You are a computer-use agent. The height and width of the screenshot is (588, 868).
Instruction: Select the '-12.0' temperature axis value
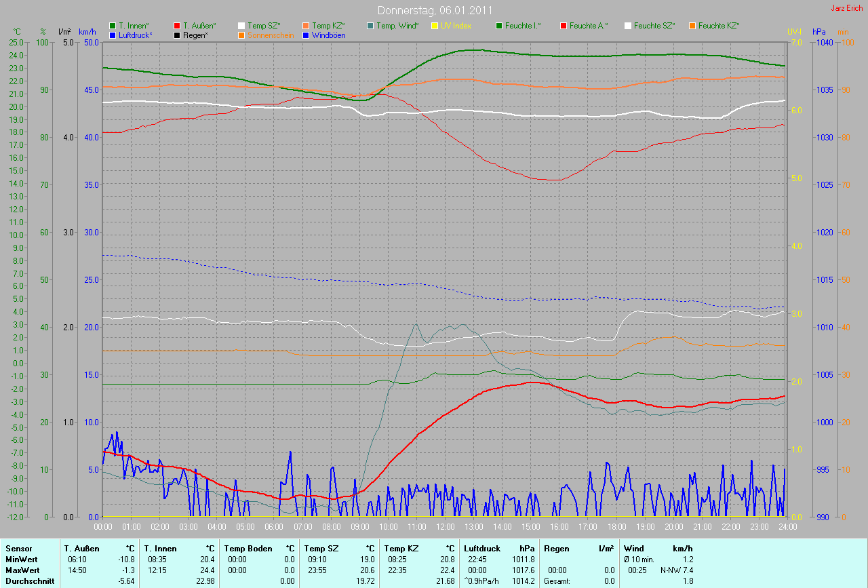click(14, 517)
